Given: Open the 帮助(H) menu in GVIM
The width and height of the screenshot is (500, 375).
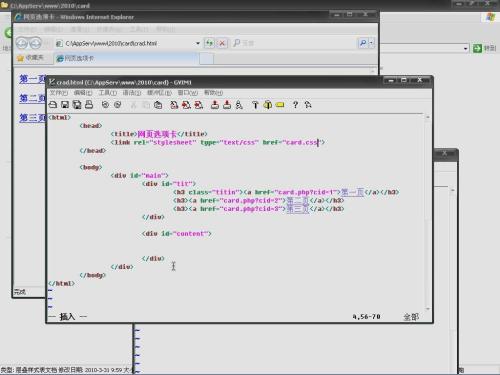Looking at the screenshot, I should [213, 93].
